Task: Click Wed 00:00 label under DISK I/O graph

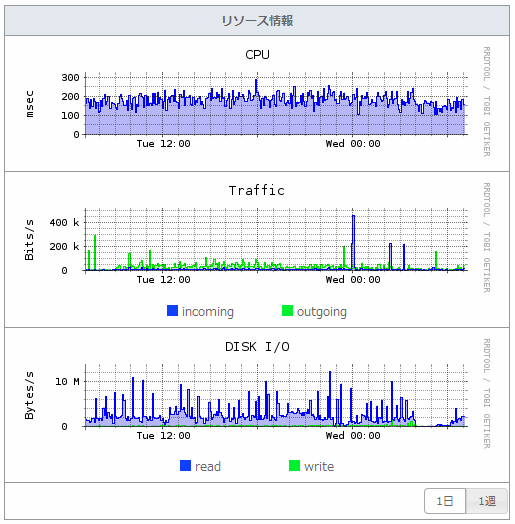Action: (353, 435)
